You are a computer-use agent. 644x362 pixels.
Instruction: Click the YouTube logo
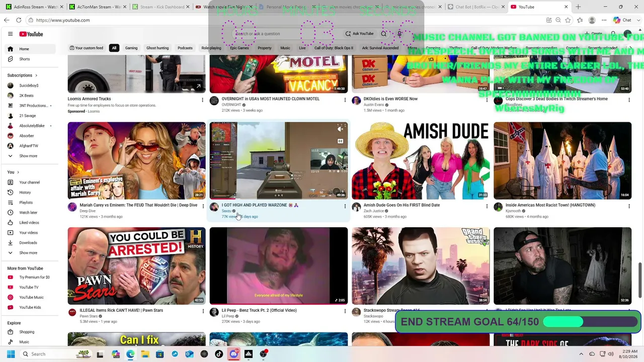pyautogui.click(x=31, y=34)
